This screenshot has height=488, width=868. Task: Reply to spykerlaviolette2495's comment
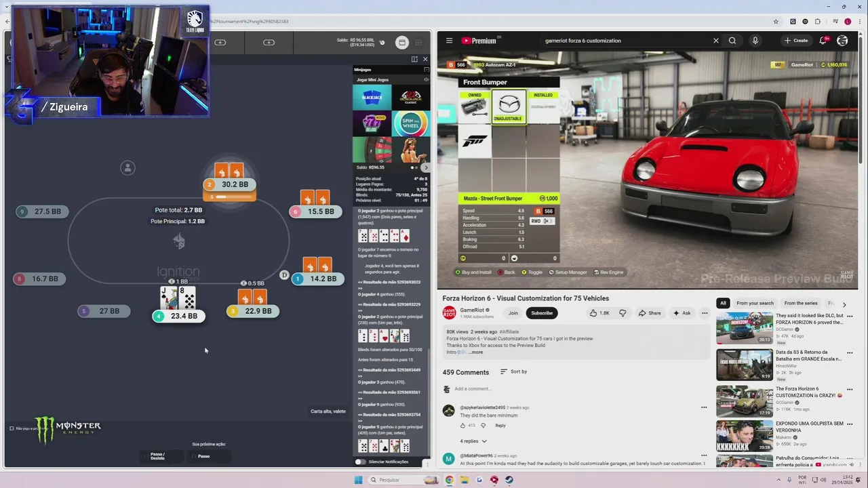(x=500, y=426)
